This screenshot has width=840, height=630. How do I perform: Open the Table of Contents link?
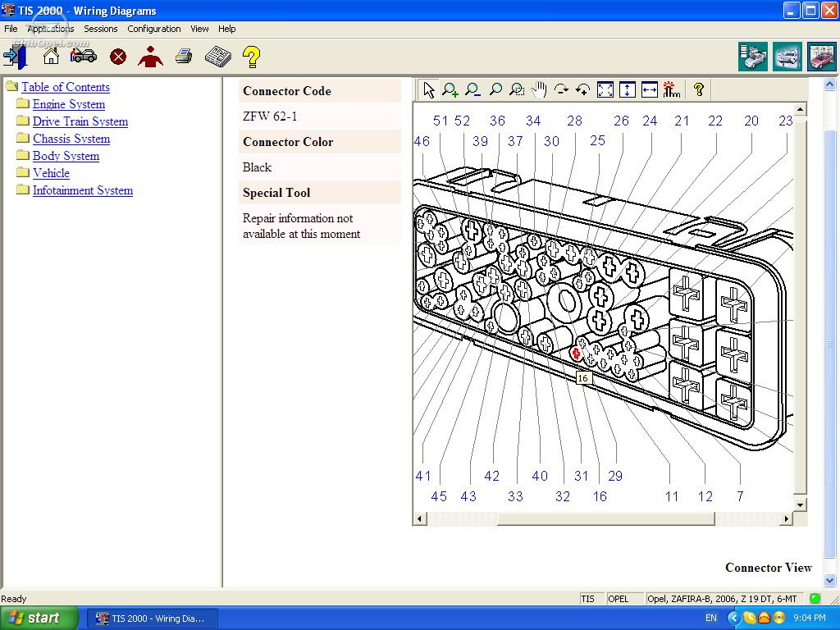[66, 87]
